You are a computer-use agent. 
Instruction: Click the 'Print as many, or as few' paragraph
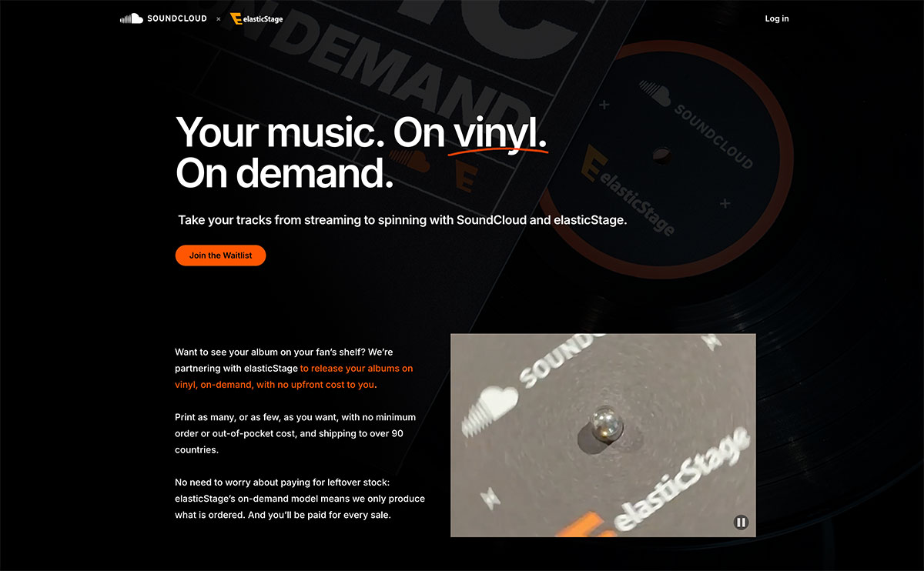click(296, 433)
